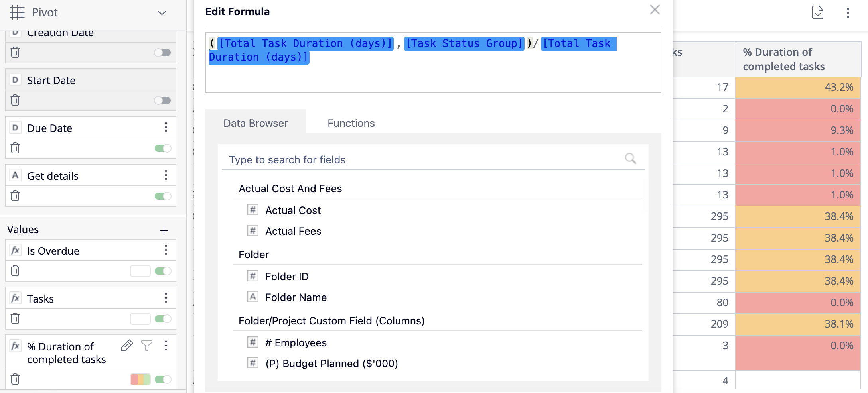This screenshot has height=393, width=868.
Task: Click inside the formula editor box
Action: click(433, 63)
